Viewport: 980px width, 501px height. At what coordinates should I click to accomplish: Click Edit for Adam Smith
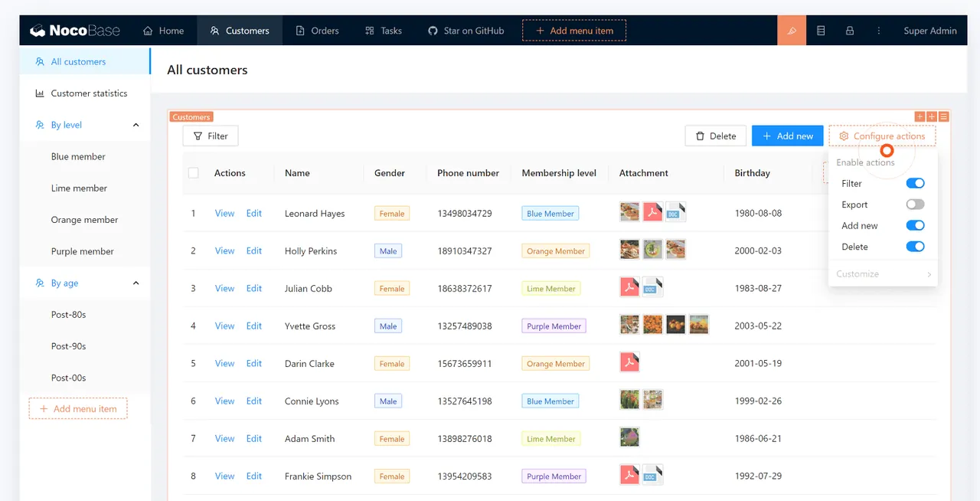pyautogui.click(x=254, y=438)
